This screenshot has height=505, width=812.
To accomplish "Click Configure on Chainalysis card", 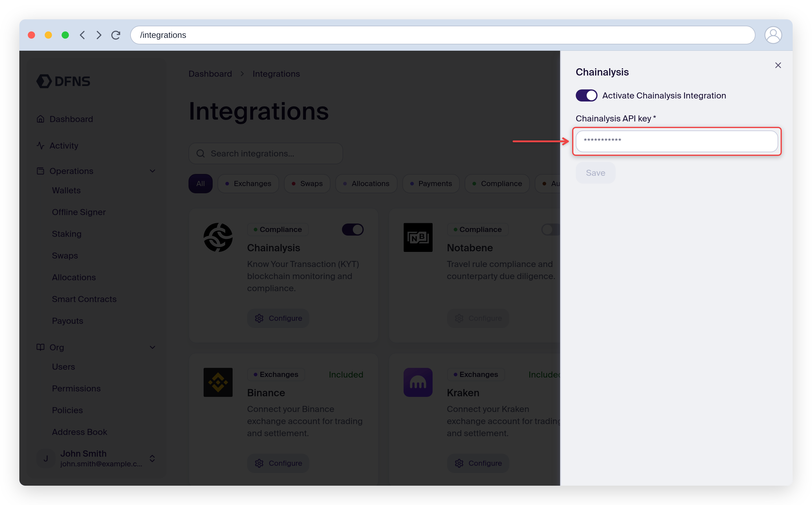I will tap(278, 318).
